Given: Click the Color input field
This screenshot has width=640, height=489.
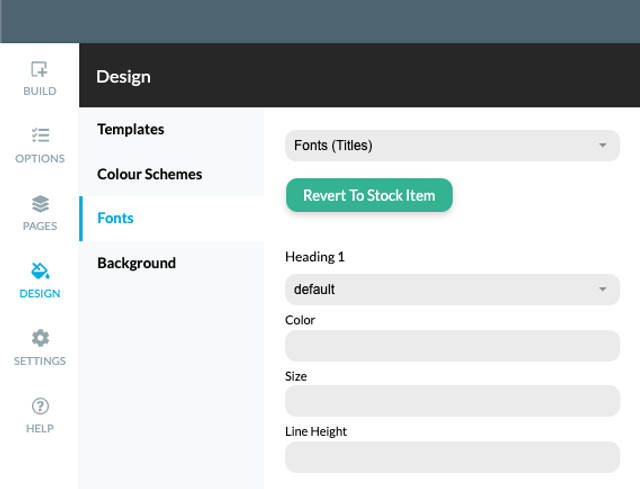Looking at the screenshot, I should [x=452, y=346].
